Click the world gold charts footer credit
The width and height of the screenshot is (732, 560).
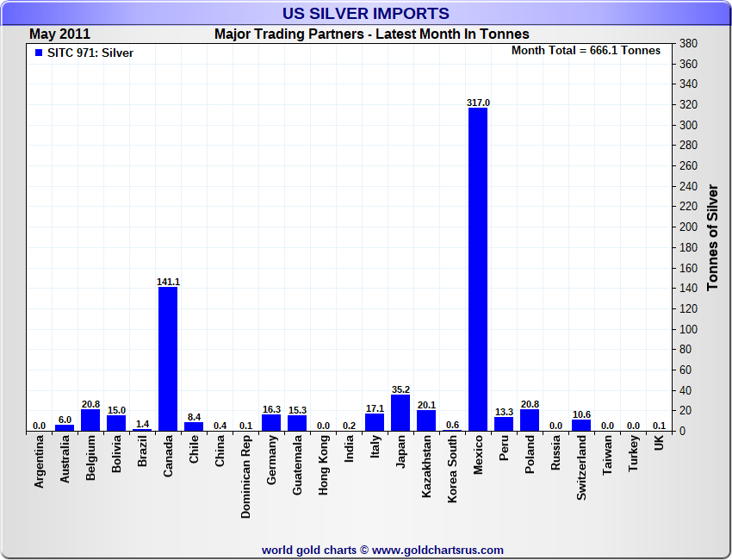click(x=382, y=551)
